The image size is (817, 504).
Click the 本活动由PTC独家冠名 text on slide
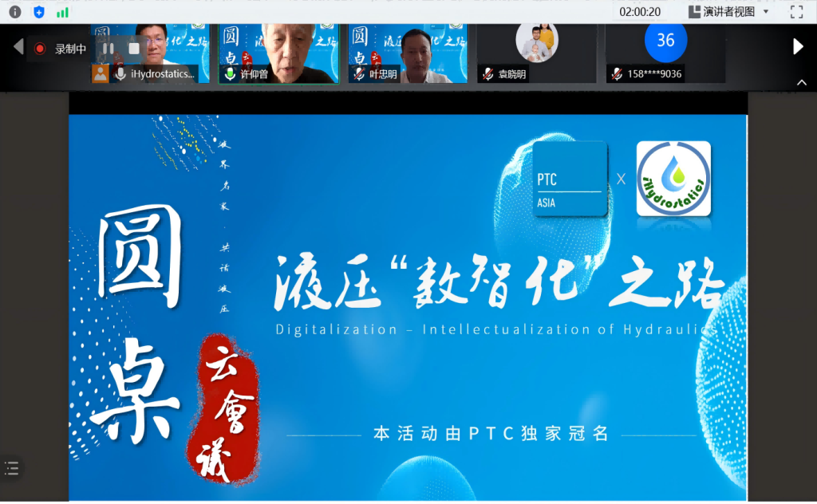pyautogui.click(x=491, y=433)
